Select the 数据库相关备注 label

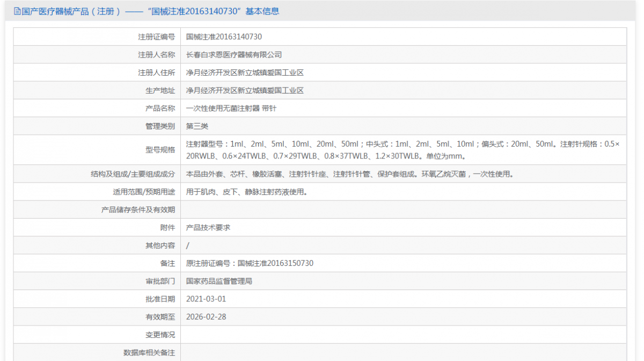click(x=149, y=352)
